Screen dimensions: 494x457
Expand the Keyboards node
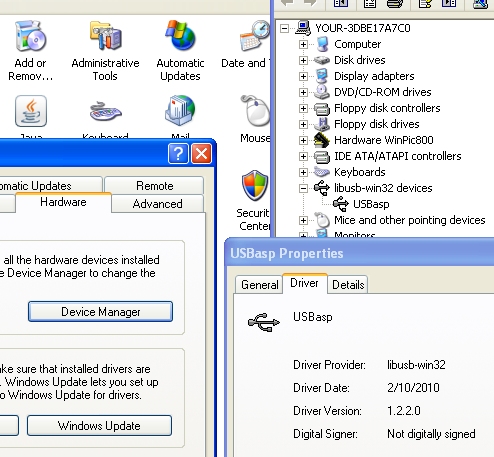[x=303, y=172]
